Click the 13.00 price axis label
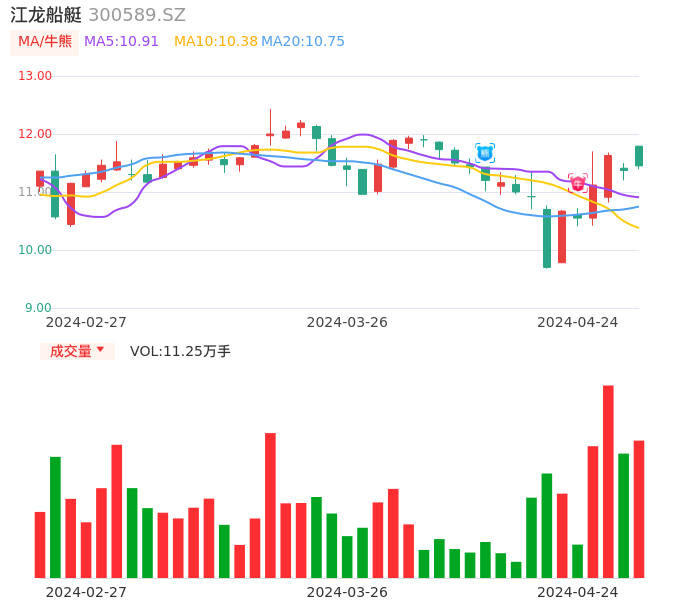The image size is (686, 606). 36,76
